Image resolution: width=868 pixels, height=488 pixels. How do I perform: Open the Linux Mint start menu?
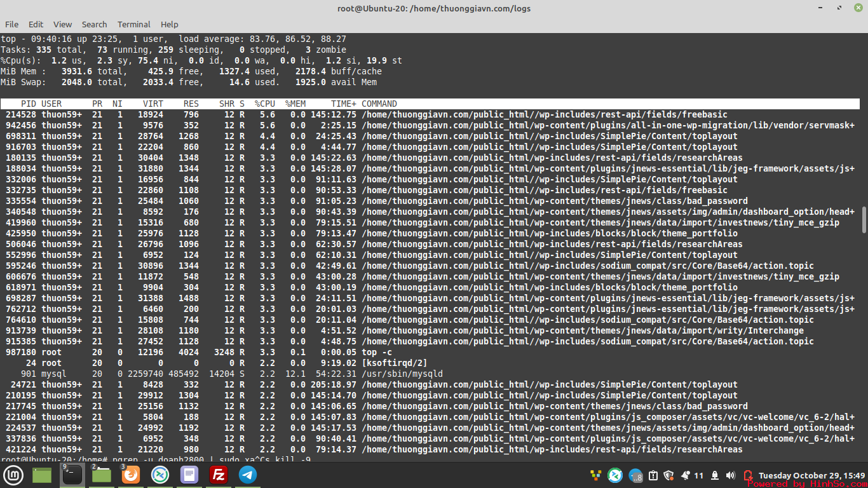point(13,475)
